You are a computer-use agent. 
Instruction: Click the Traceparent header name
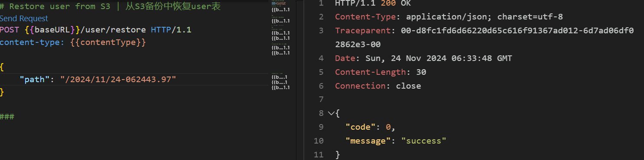pos(363,31)
